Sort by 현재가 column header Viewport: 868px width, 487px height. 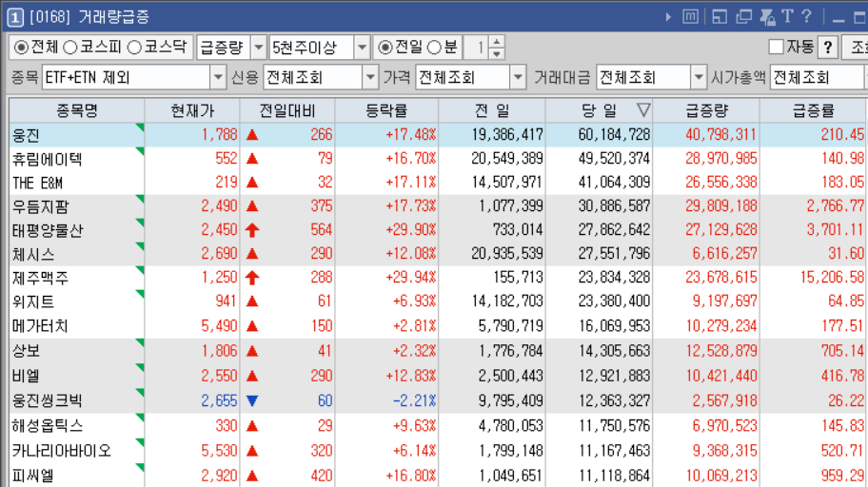point(192,110)
